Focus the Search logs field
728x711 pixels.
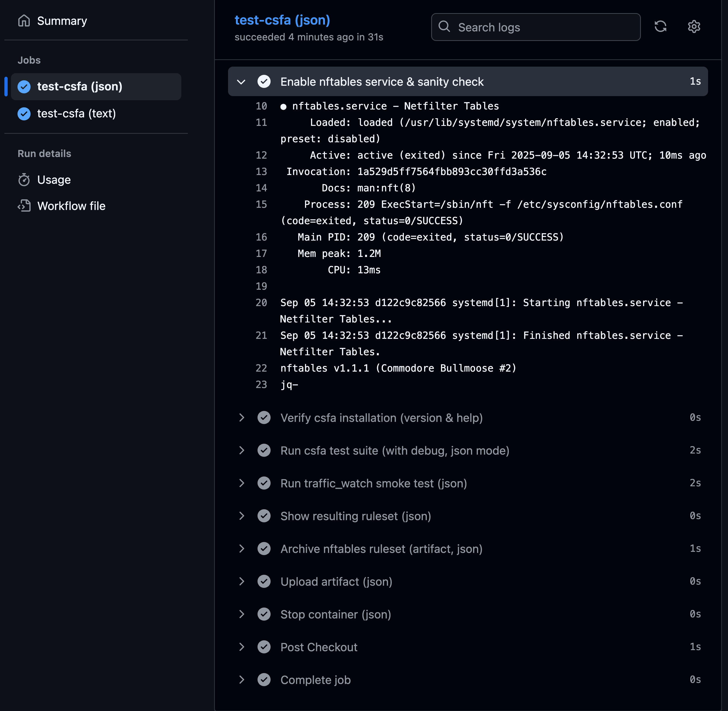pos(536,27)
